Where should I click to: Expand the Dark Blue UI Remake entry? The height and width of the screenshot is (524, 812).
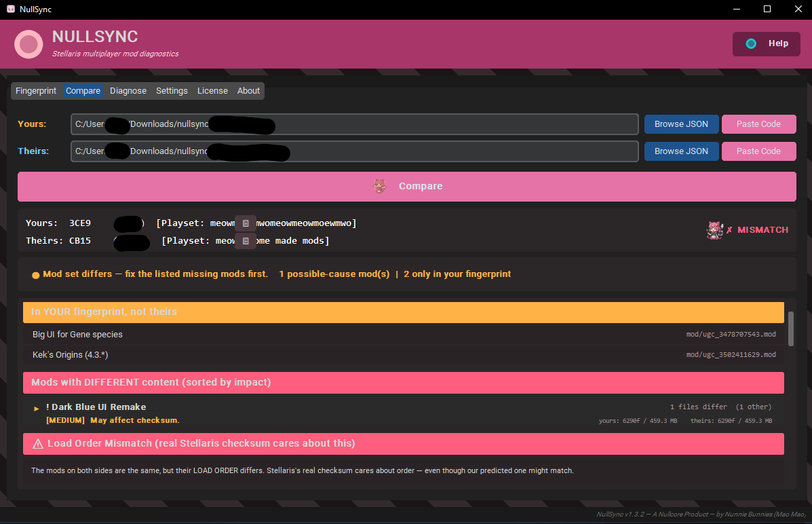click(36, 409)
